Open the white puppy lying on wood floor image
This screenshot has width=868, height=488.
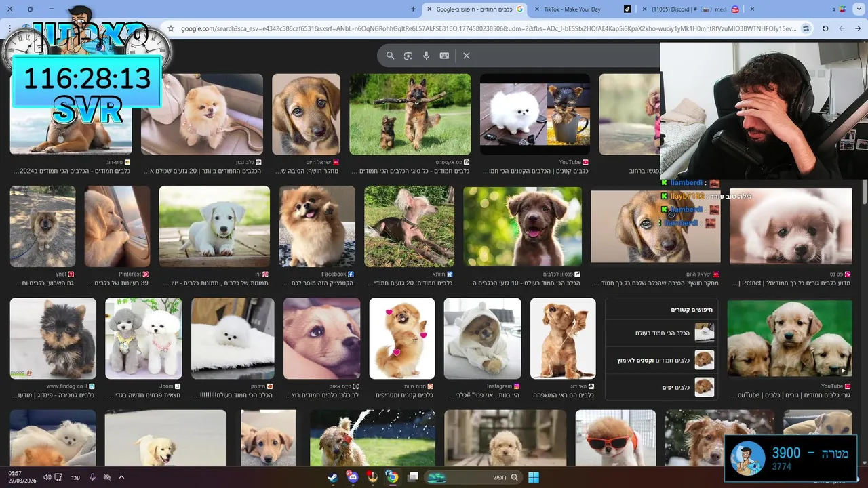point(214,226)
